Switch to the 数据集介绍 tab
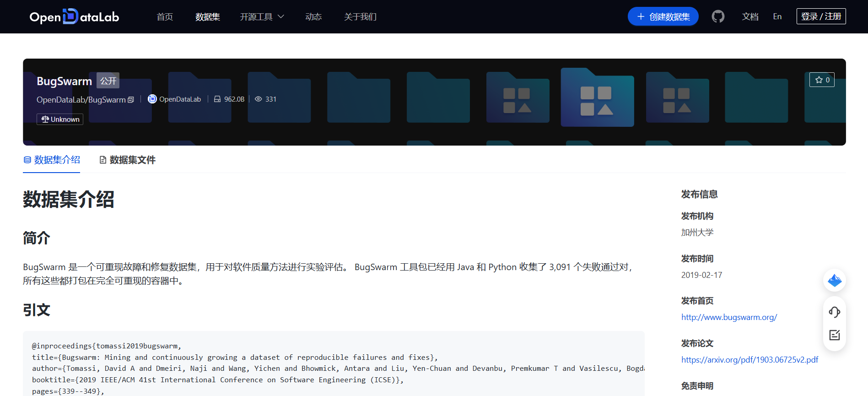 pos(52,160)
